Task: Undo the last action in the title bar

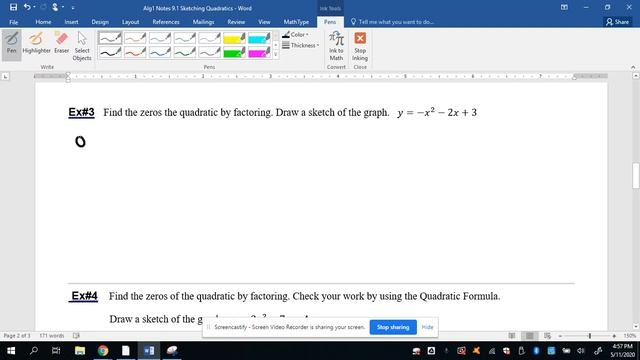Action: (x=27, y=7)
